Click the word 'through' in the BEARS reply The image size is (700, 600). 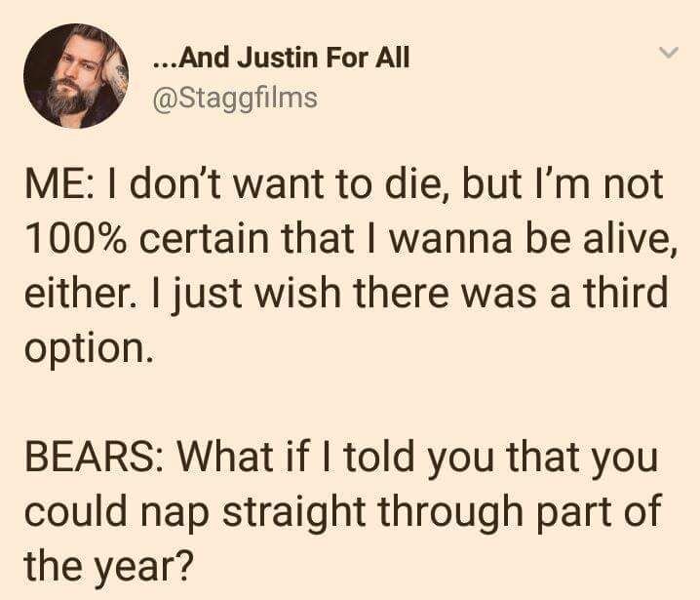451,512
